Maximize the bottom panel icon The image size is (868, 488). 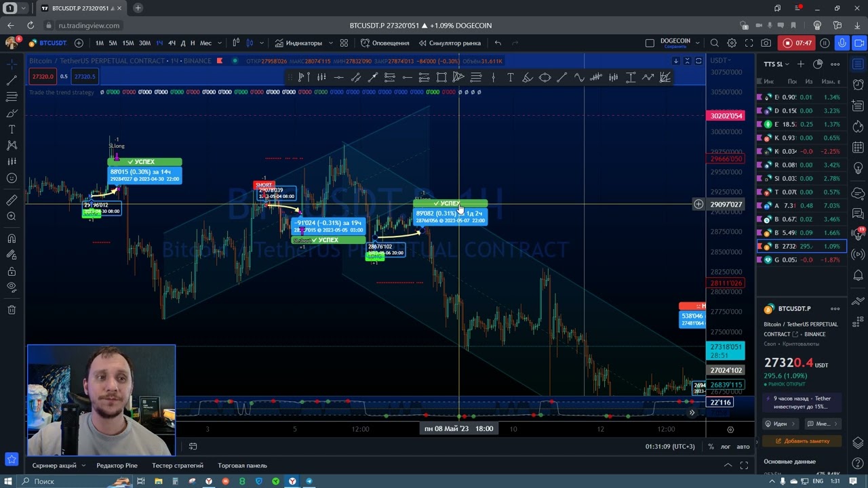click(744, 465)
